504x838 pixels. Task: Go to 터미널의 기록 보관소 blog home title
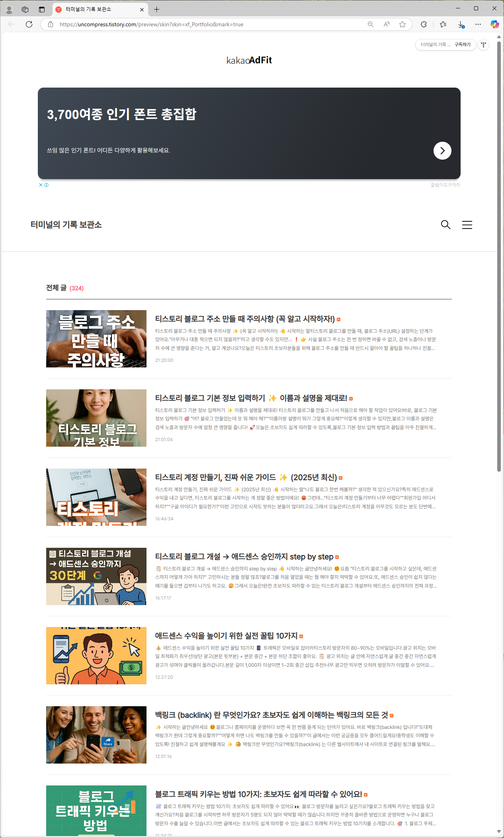(66, 225)
